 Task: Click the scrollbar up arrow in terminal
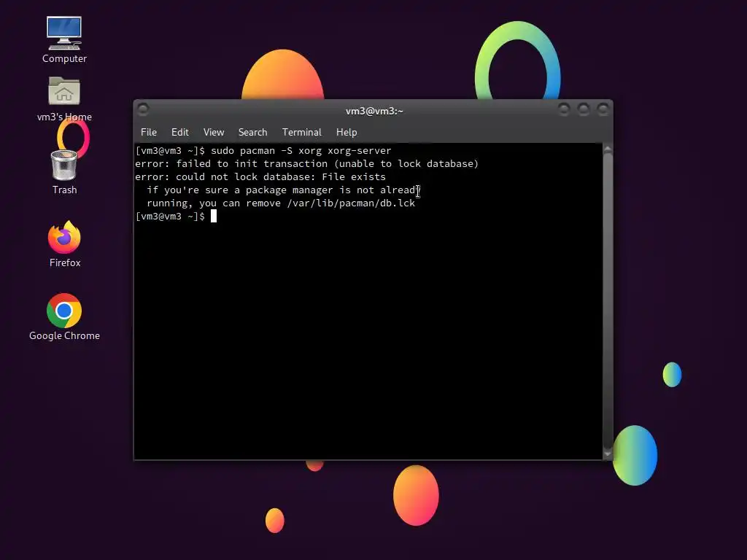point(608,149)
